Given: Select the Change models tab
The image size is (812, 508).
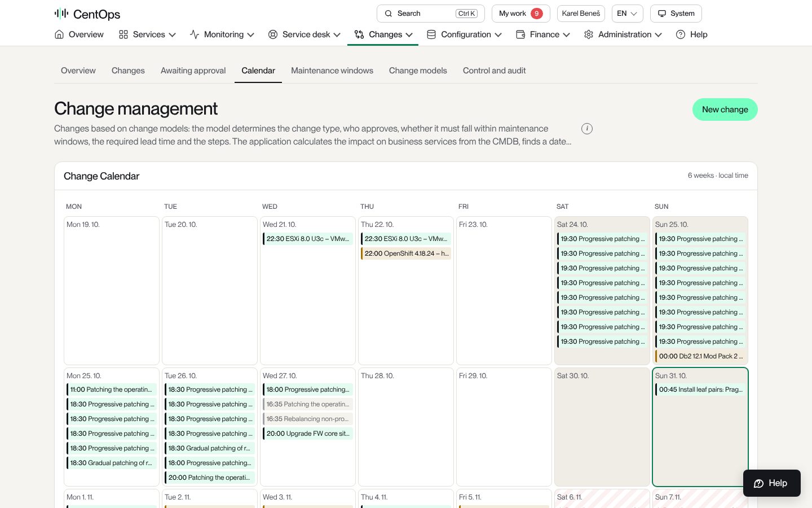Looking at the screenshot, I should coord(418,71).
